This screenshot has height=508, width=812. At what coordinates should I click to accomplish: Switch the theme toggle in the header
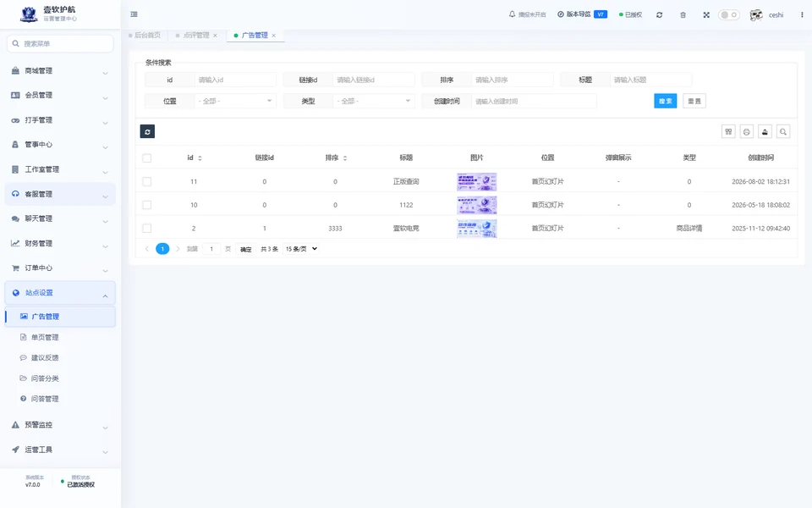[x=728, y=15]
